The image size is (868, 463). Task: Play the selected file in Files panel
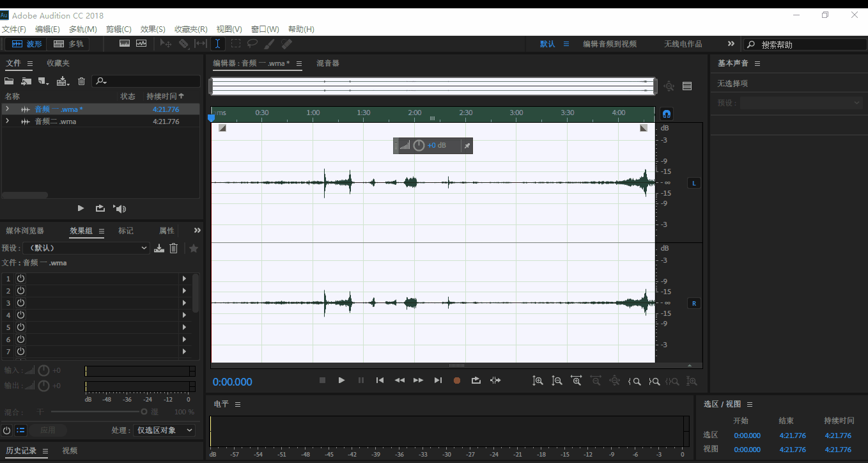coord(81,208)
